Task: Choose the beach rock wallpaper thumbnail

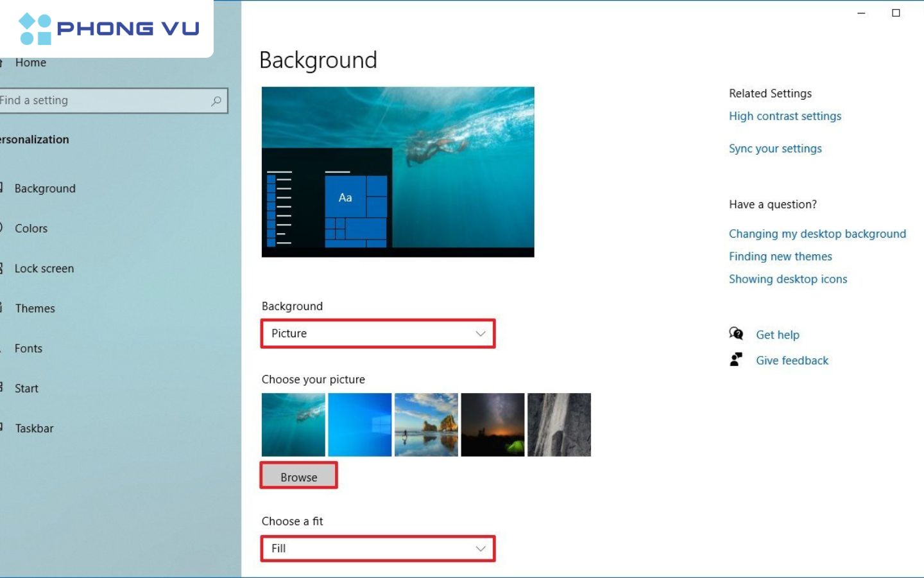Action: tap(426, 425)
